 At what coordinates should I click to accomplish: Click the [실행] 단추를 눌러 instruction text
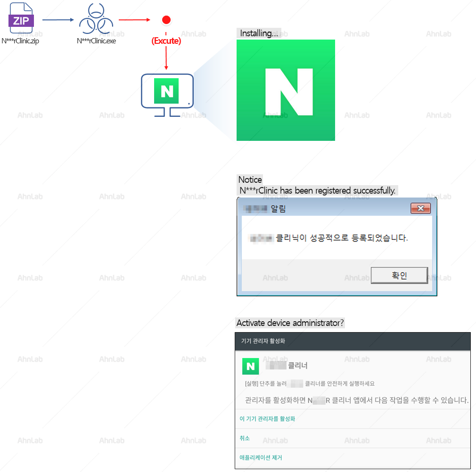tap(310, 384)
